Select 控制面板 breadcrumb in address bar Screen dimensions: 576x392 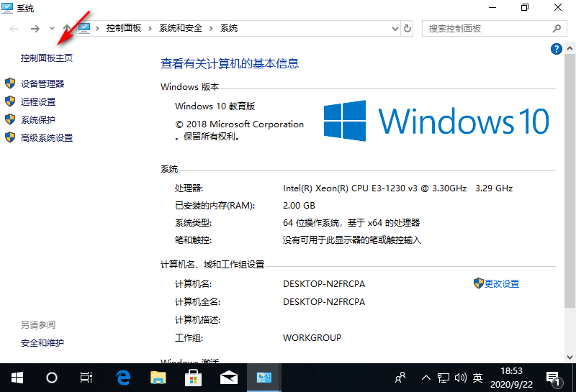click(x=124, y=29)
